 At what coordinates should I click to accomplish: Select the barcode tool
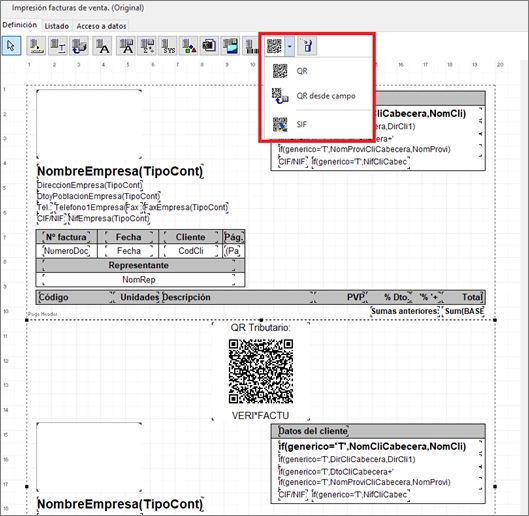[251, 46]
